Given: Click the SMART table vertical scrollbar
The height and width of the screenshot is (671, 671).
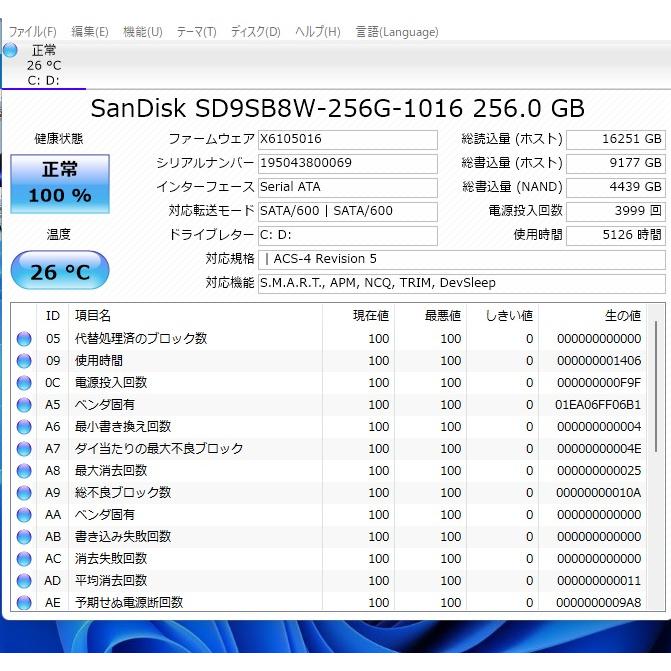Looking at the screenshot, I should pos(656,386).
